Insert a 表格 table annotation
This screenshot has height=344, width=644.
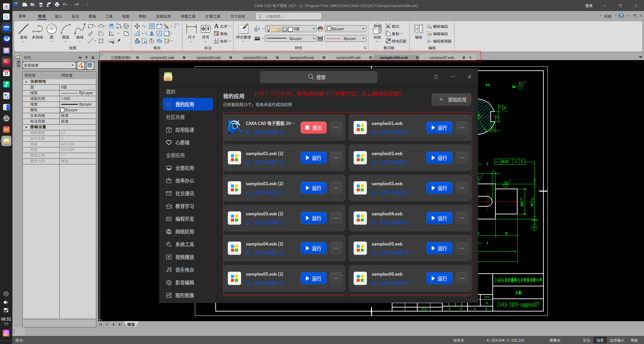(x=221, y=33)
